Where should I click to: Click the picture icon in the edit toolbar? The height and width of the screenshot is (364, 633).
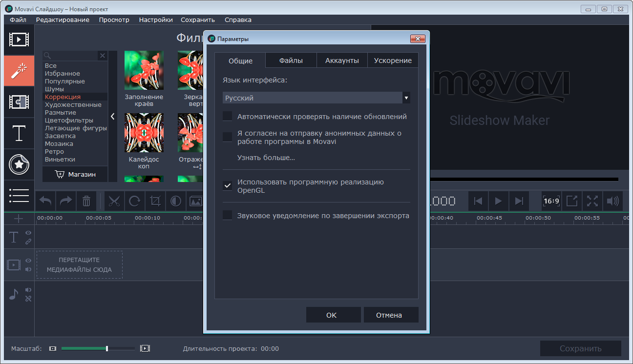point(195,201)
